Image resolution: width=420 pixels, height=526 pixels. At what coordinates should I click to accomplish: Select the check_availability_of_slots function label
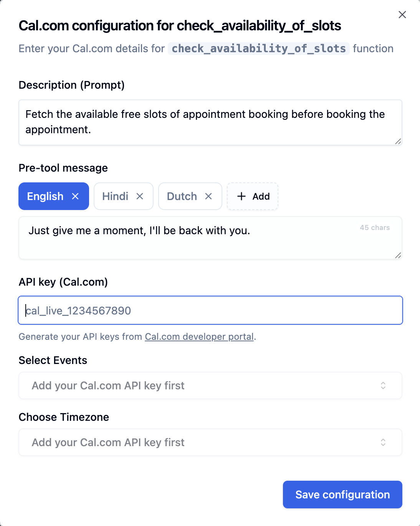(x=258, y=48)
